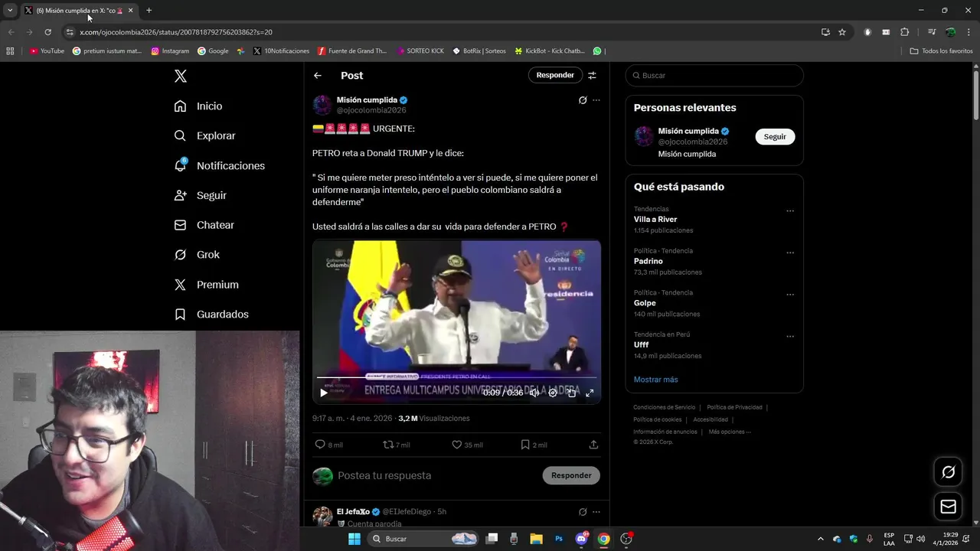Open Misión cumplida profile avatar in post
Image resolution: width=980 pixels, height=551 pixels.
pos(322,105)
